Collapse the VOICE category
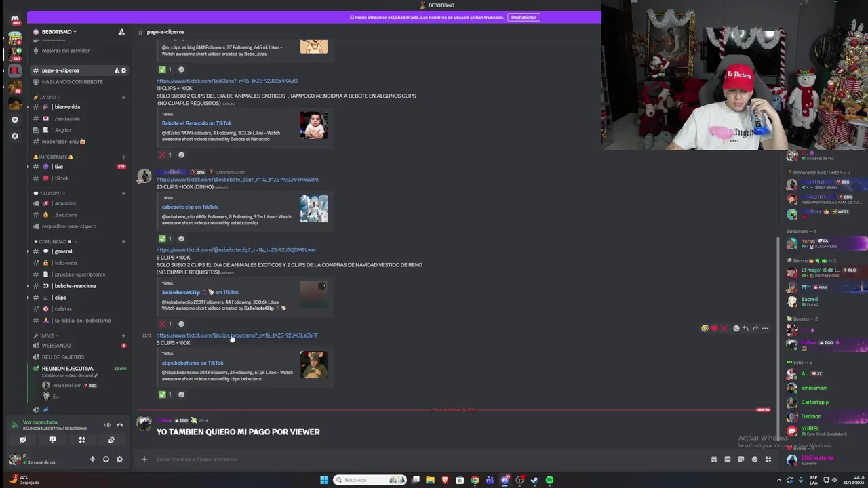 click(x=46, y=335)
